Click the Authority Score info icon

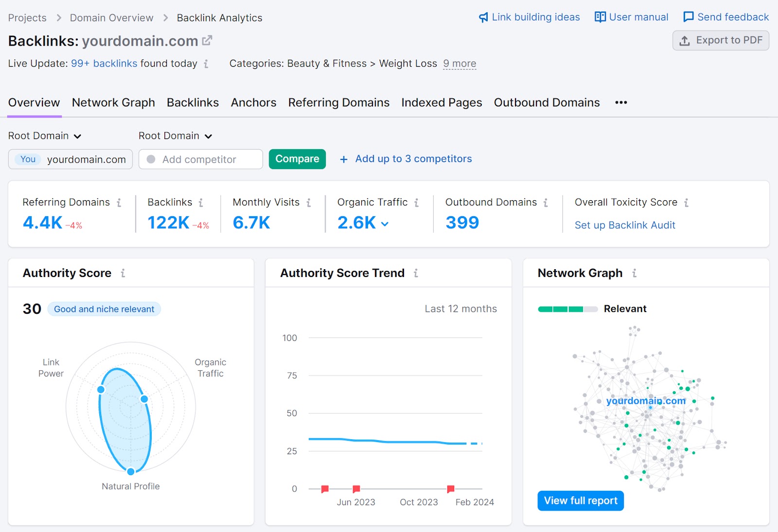pos(123,273)
